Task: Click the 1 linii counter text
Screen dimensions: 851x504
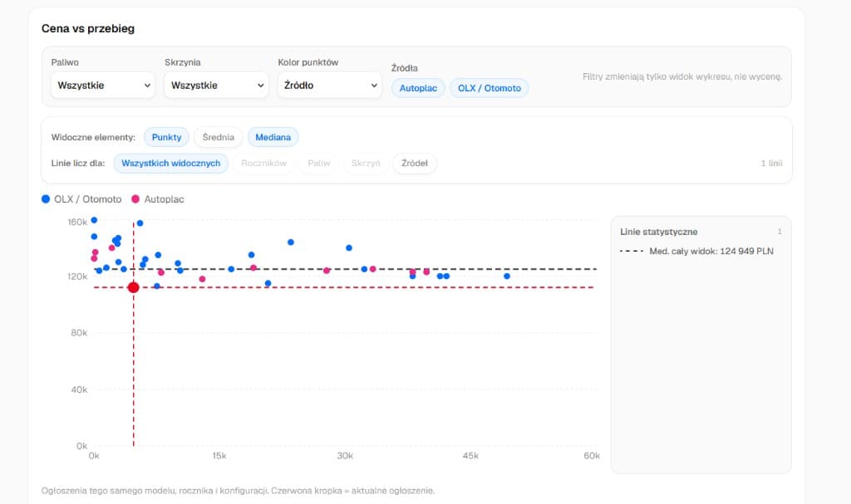Action: (x=771, y=164)
